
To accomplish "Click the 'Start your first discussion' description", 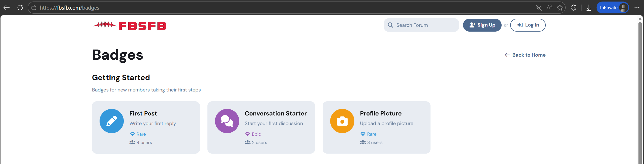I will click(274, 124).
